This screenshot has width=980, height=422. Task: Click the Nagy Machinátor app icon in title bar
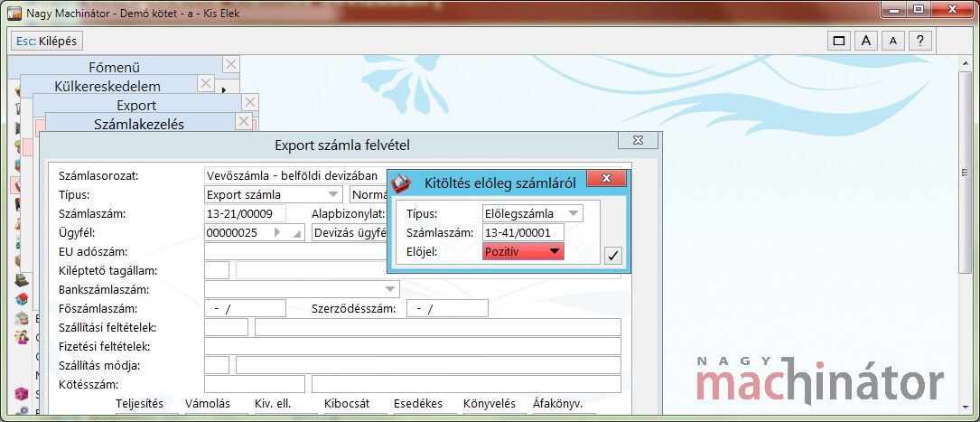(x=14, y=14)
